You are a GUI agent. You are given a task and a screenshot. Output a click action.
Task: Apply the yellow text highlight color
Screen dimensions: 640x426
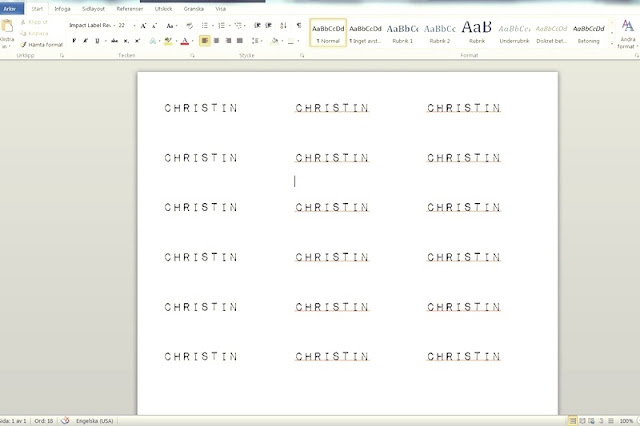[168, 41]
